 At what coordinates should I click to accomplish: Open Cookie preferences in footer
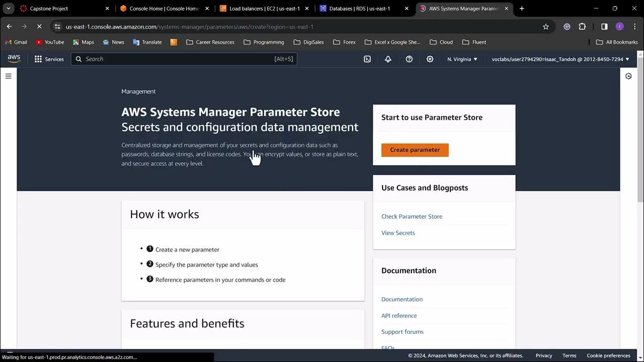click(x=609, y=355)
